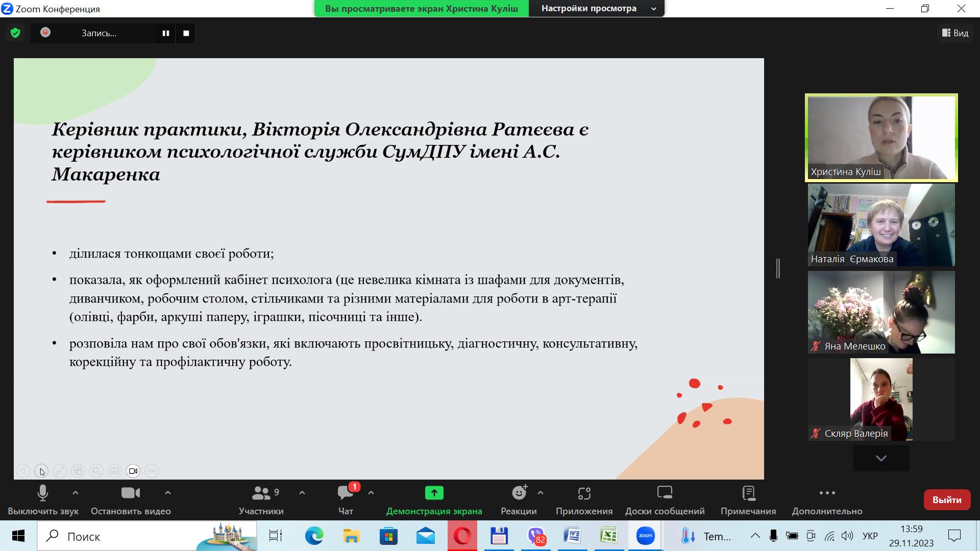Open the Участники participants panel
The image size is (980, 551).
coord(261,500)
